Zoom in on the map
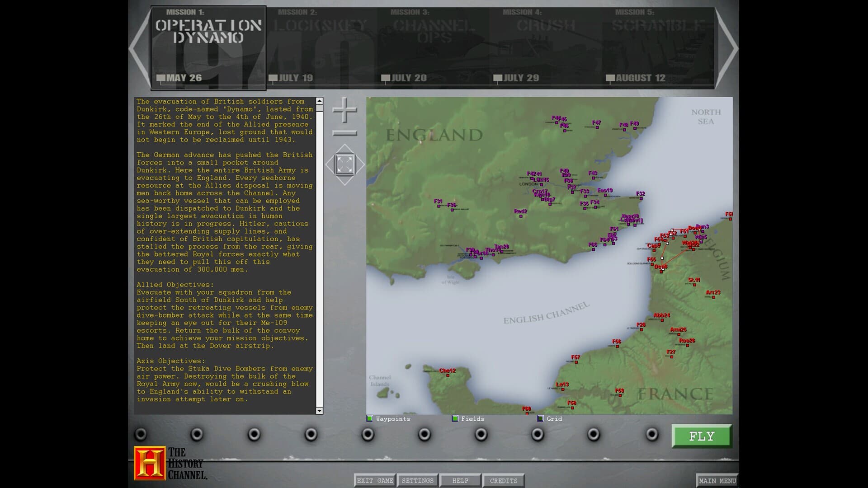Screen dimensions: 868x488 coord(344,110)
